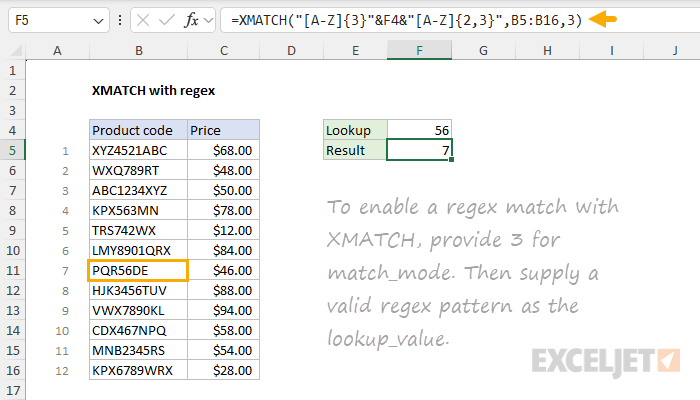Click the $28.00 price cell

pos(223,371)
